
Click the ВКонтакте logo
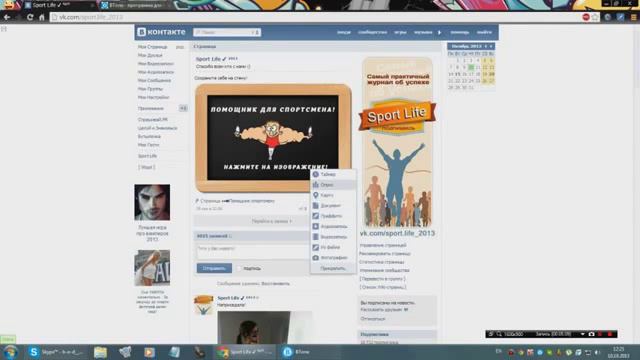(161, 32)
